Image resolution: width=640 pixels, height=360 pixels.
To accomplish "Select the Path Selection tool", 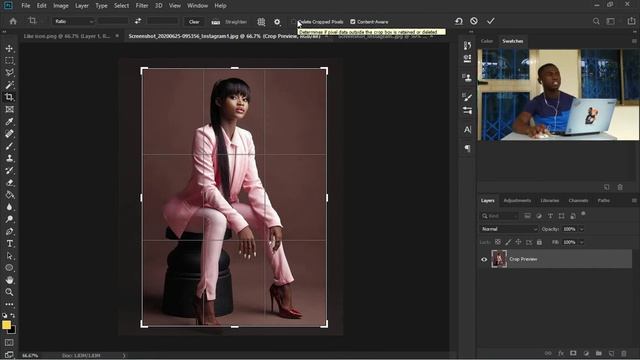I will coord(9,256).
